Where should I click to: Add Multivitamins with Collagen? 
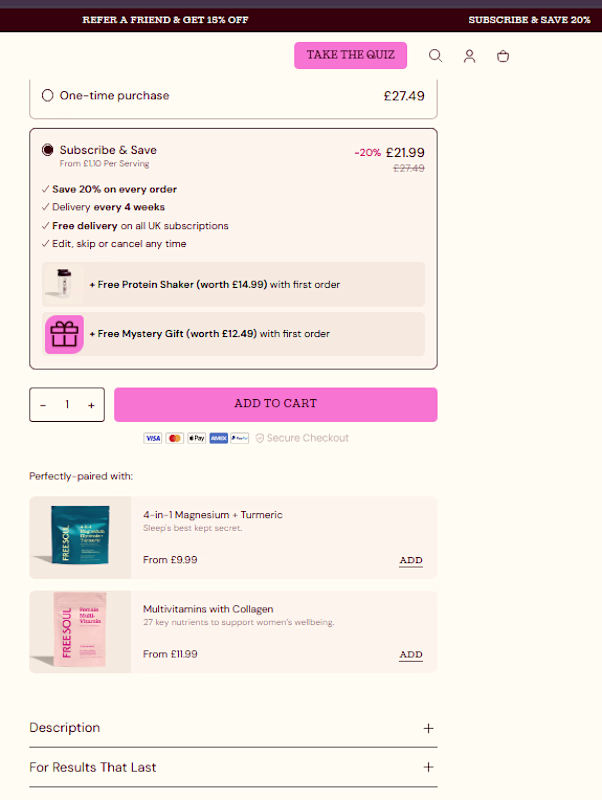tap(411, 655)
